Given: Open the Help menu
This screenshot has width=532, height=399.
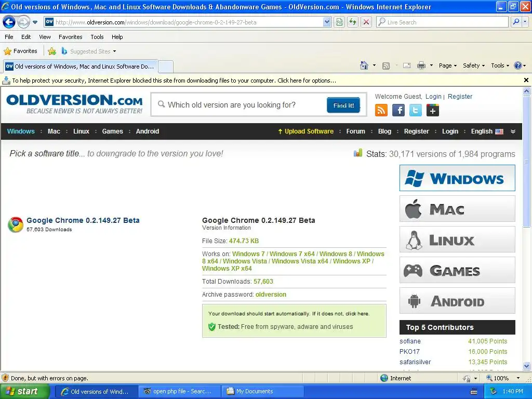Looking at the screenshot, I should [117, 37].
